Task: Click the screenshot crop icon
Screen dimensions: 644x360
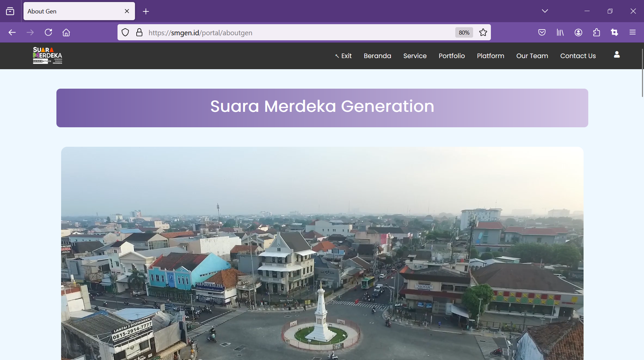Action: [x=614, y=33]
